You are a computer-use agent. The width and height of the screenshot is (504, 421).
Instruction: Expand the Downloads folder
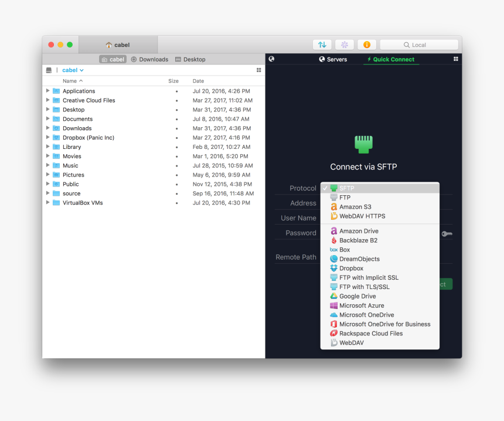click(x=48, y=128)
